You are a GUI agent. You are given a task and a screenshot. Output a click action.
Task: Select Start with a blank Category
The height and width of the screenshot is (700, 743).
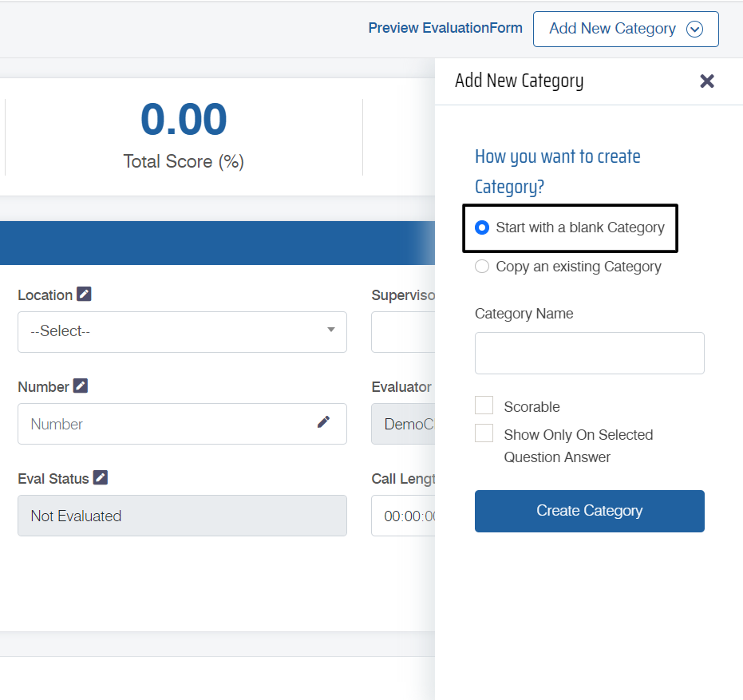[x=482, y=227]
